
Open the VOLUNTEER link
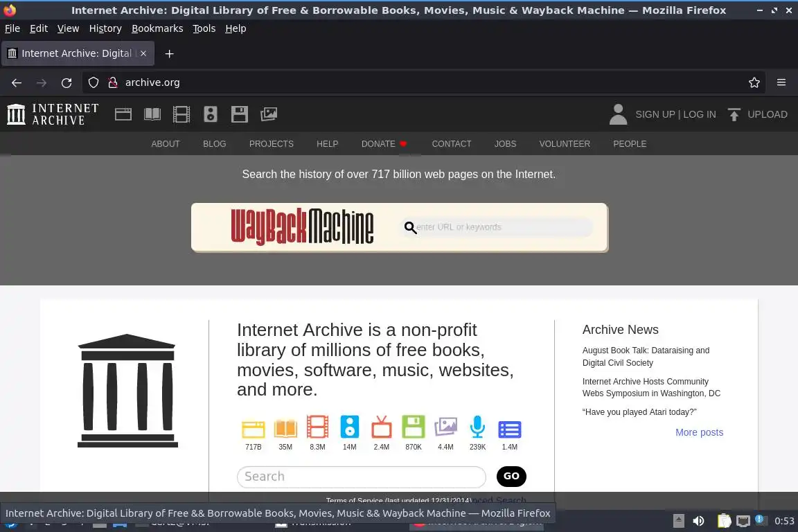pyautogui.click(x=565, y=144)
